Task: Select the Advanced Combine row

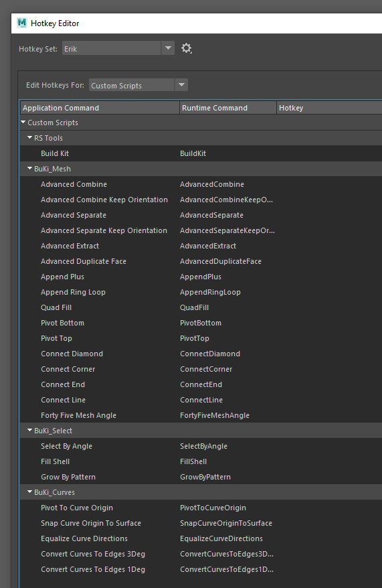Action: tap(201, 184)
